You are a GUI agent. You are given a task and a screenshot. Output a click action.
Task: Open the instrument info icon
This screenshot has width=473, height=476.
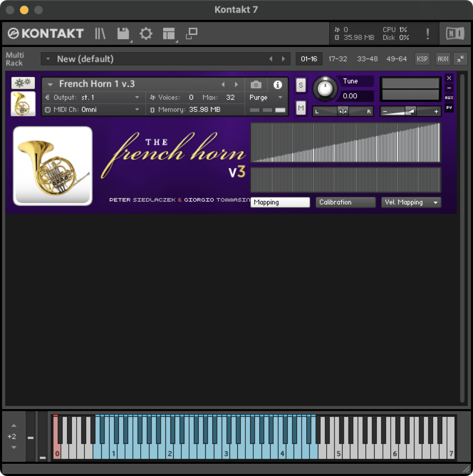[277, 85]
